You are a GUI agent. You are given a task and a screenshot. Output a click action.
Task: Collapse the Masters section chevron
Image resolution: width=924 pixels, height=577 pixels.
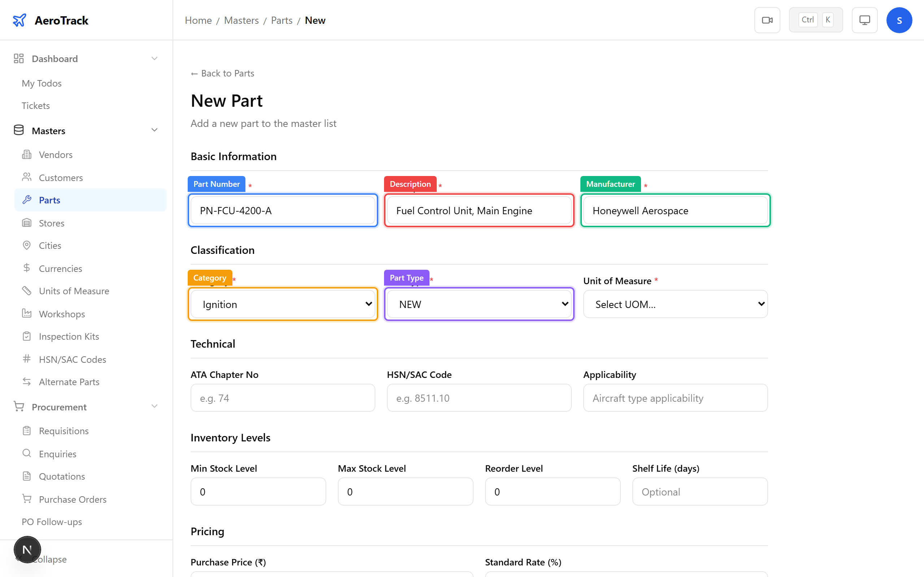point(154,130)
